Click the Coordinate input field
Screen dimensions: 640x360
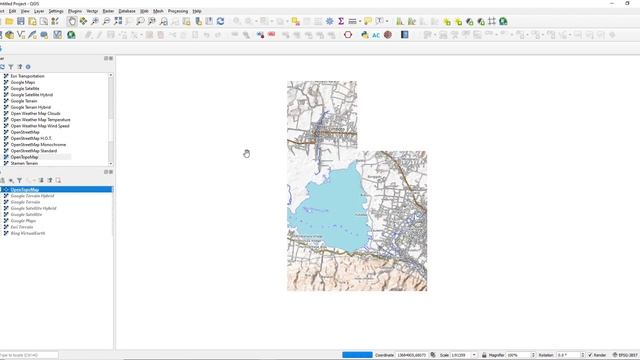click(x=412, y=355)
